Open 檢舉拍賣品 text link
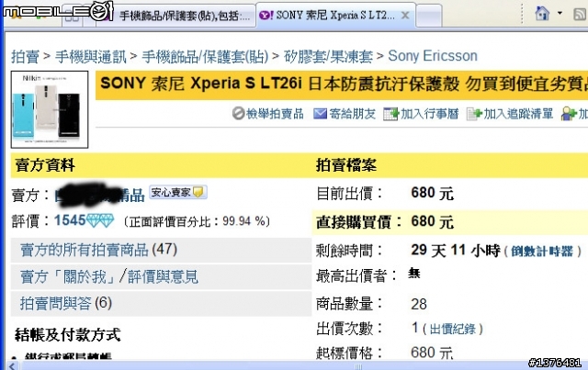The image size is (588, 370). (275, 114)
